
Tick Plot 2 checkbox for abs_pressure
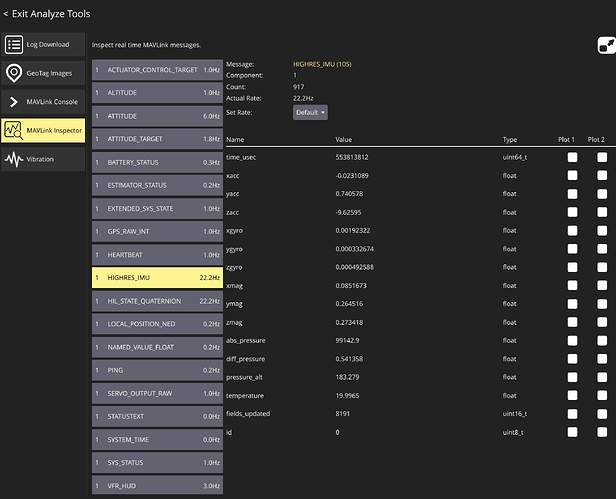coord(602,340)
